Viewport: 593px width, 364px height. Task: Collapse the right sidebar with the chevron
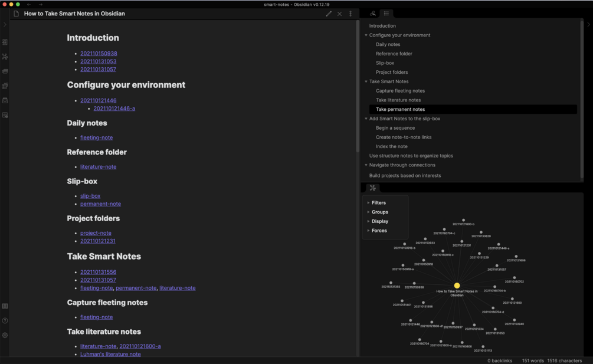pyautogui.click(x=588, y=25)
